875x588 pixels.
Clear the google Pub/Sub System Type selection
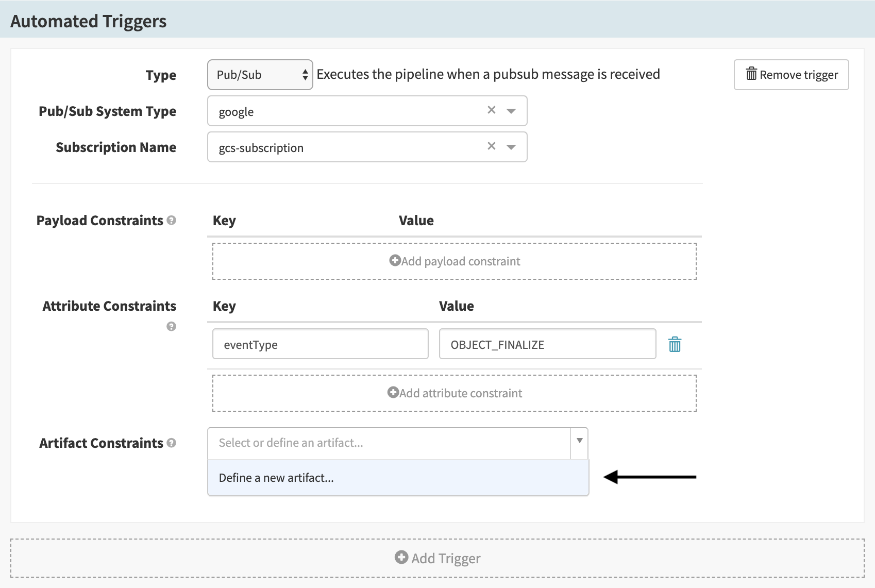pos(491,110)
